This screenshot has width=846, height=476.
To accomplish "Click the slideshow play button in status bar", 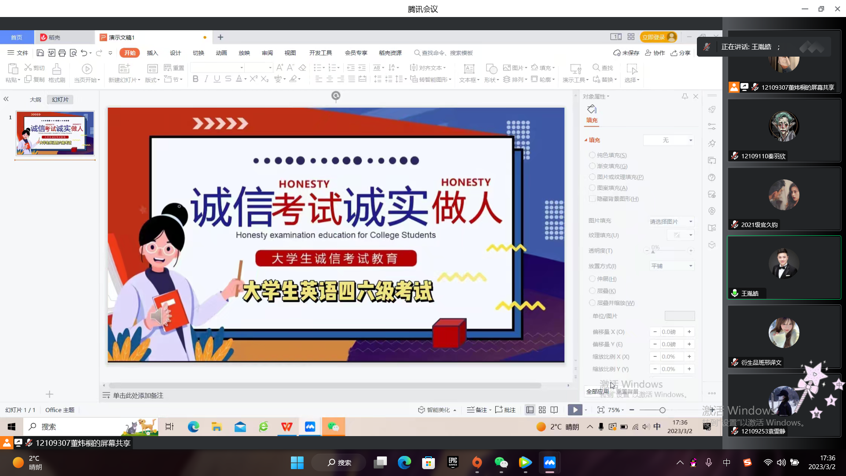I will (x=575, y=410).
